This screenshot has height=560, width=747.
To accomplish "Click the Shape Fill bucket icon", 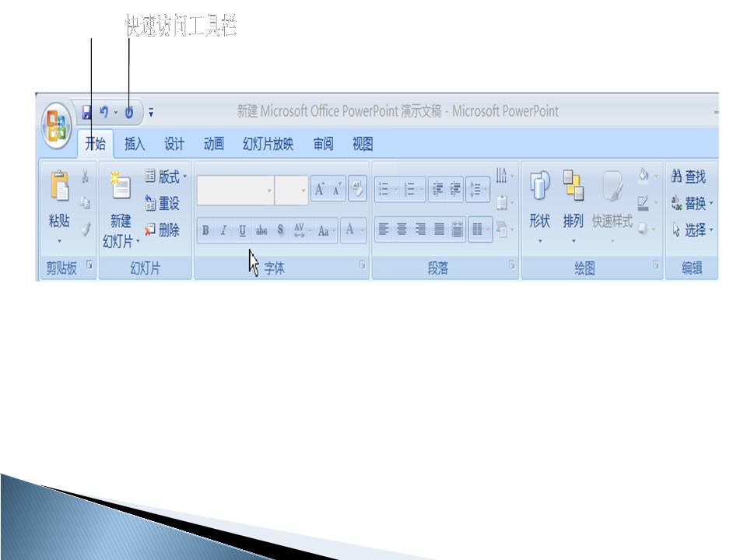I will (x=644, y=177).
